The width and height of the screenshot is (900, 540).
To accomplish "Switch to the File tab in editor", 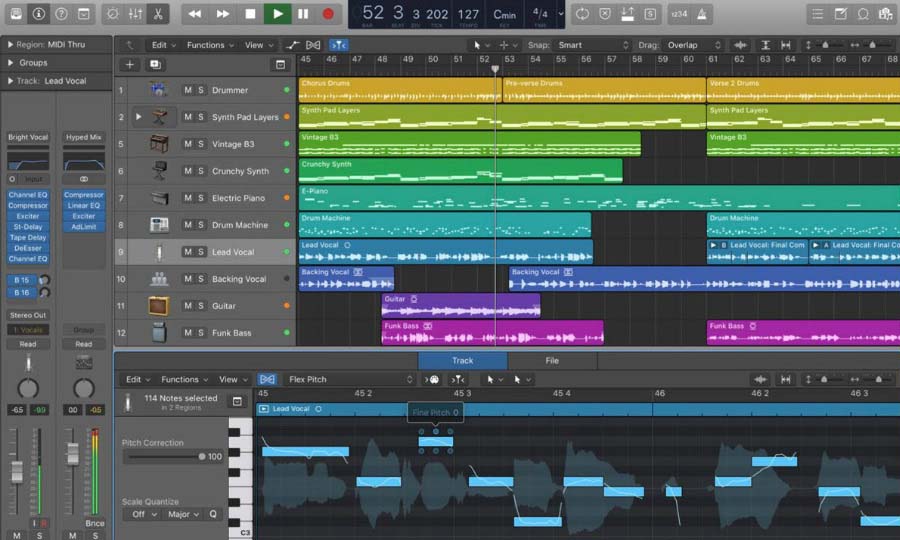I will 551,360.
